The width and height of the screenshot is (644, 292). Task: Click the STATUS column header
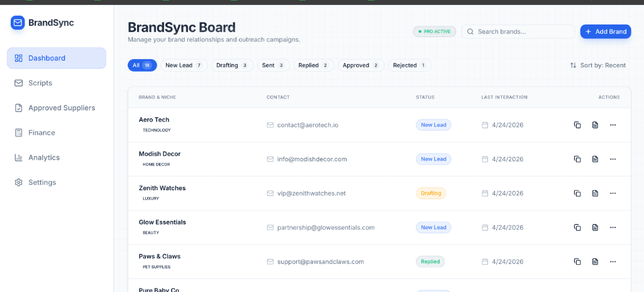[x=425, y=97]
